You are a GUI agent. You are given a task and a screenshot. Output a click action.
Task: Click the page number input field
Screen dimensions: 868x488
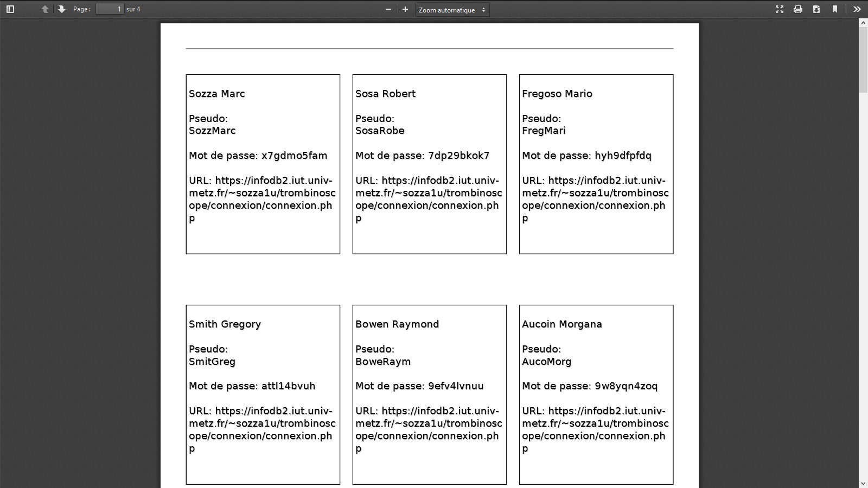click(110, 9)
